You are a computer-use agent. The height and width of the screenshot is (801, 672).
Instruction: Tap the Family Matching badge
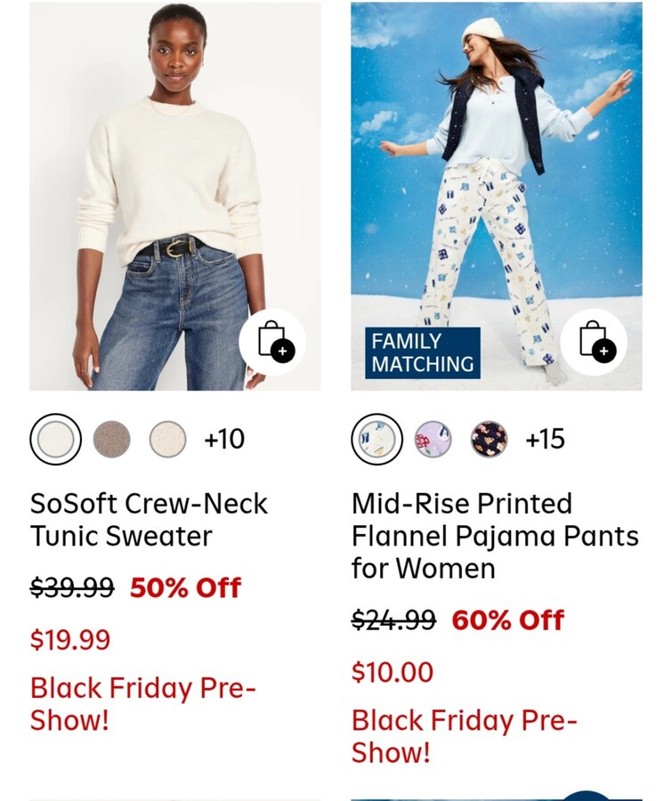pos(423,353)
